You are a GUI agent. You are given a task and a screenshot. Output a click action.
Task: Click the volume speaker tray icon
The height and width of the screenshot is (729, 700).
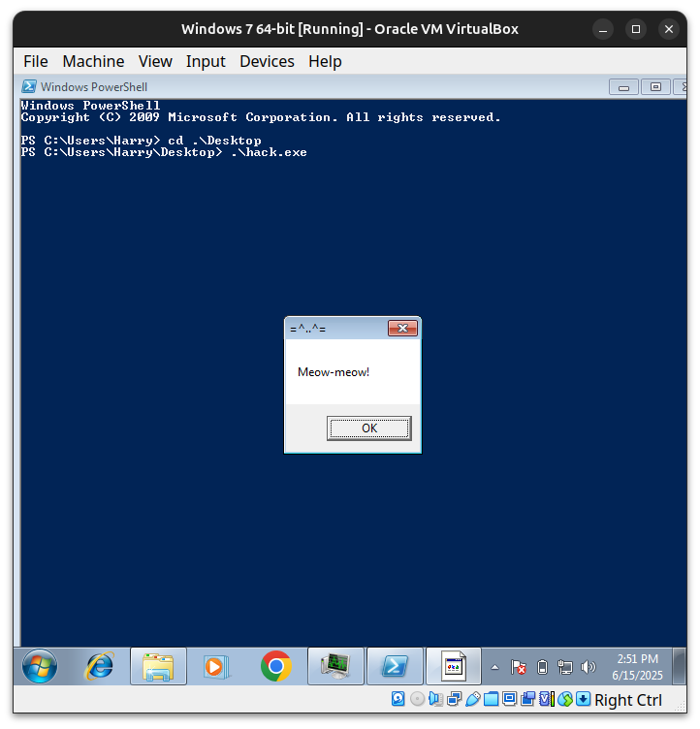point(589,668)
